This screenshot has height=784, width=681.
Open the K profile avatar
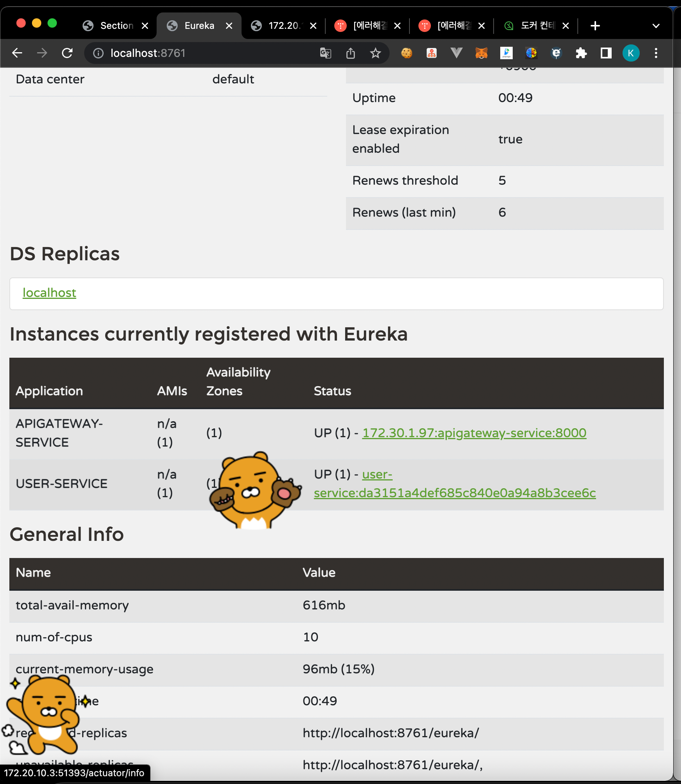(631, 53)
